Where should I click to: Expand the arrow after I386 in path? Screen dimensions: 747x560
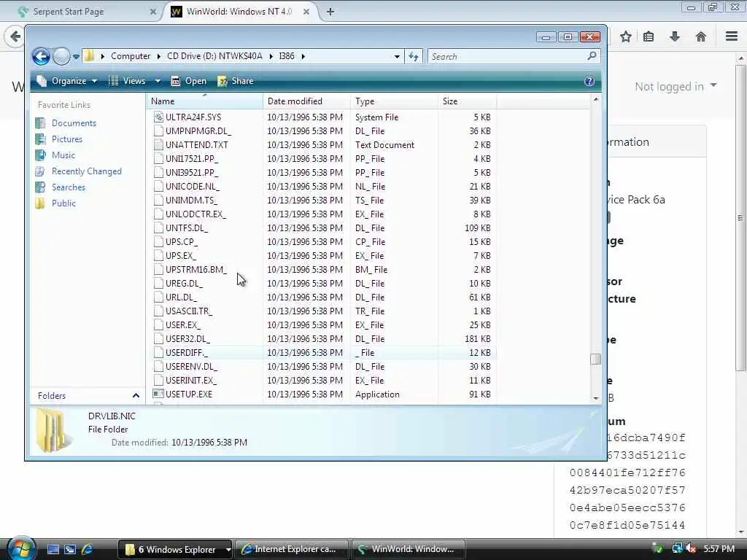[303, 56]
